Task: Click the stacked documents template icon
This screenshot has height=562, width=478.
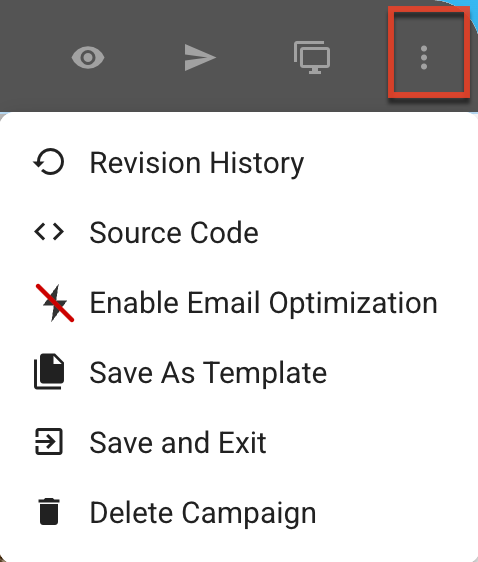Action: click(x=49, y=371)
